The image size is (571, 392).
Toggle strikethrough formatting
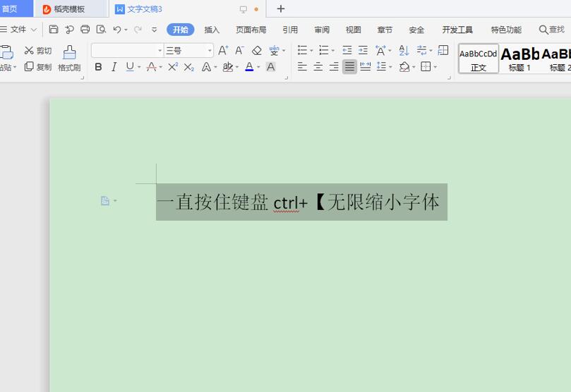[152, 67]
